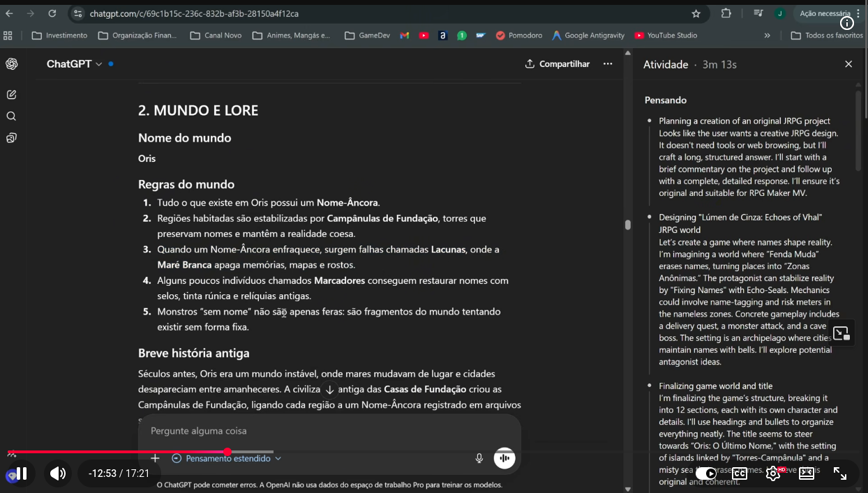Open the J profile avatar

[780, 13]
